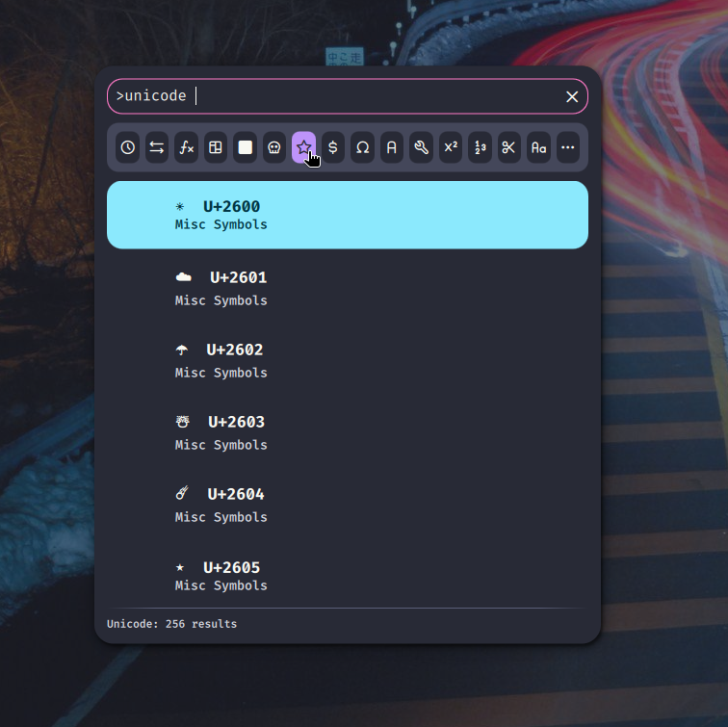Select the letter A category icon
Viewport: 728px width, 727px height.
coord(392,147)
